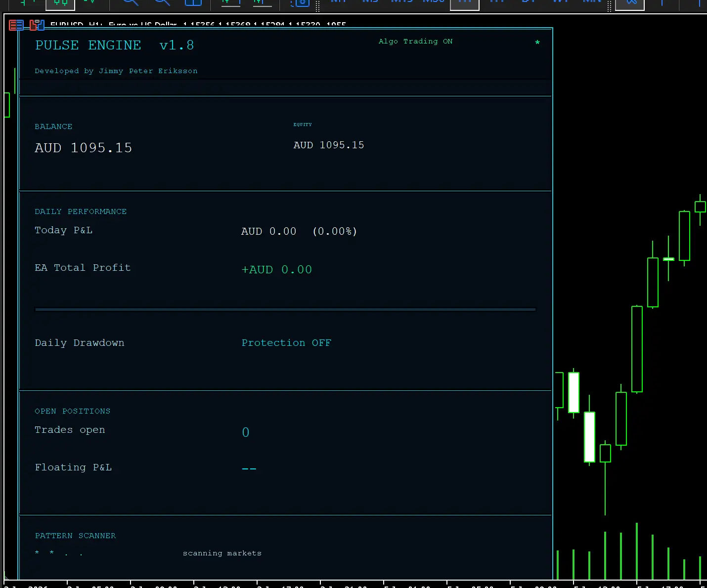Click the blue-and-red icon beside the chart title
707x588 pixels.
37,25
